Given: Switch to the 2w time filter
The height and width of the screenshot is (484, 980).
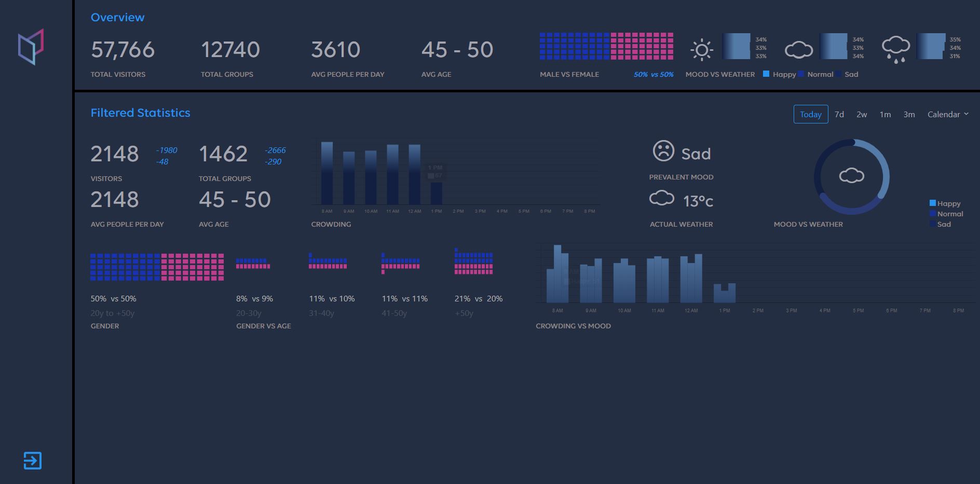Looking at the screenshot, I should click(x=862, y=114).
